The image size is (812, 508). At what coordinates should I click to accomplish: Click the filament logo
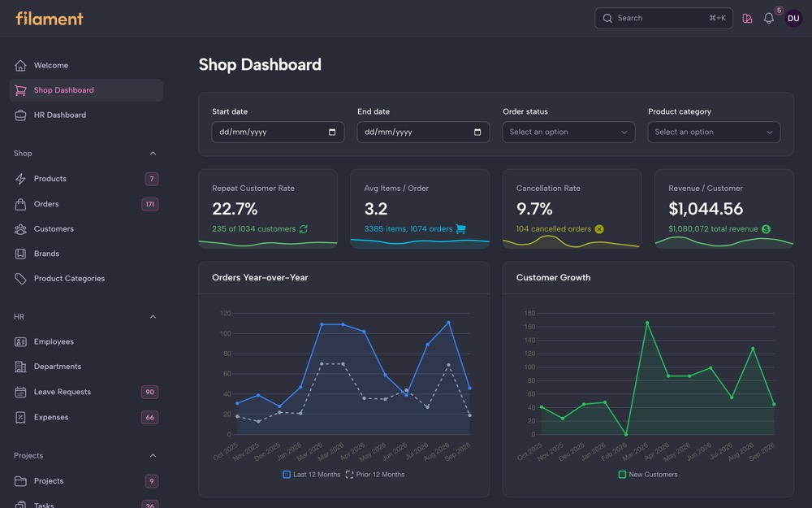point(50,19)
